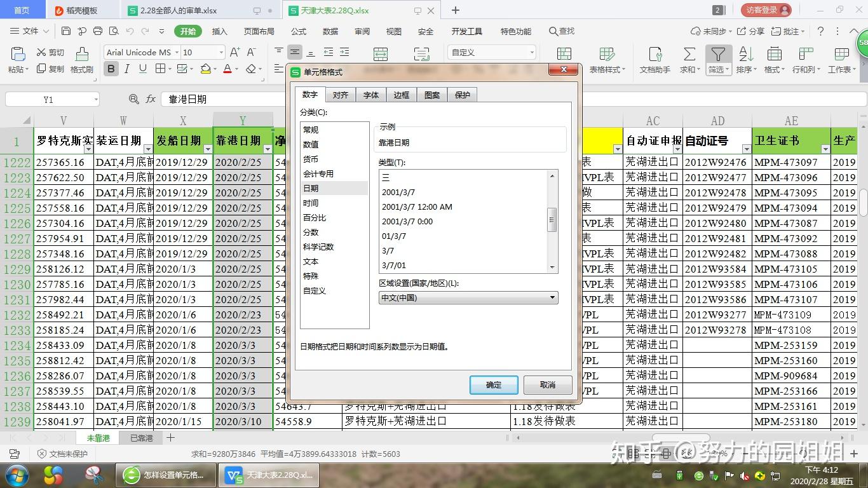The height and width of the screenshot is (488, 868).
Task: Click the AutoSum (求和) sigma icon
Action: [689, 54]
